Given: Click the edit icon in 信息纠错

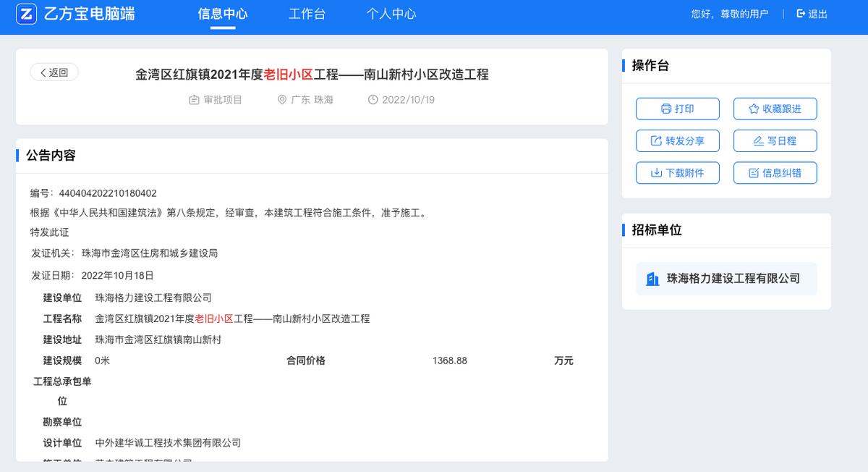Looking at the screenshot, I should [754, 173].
